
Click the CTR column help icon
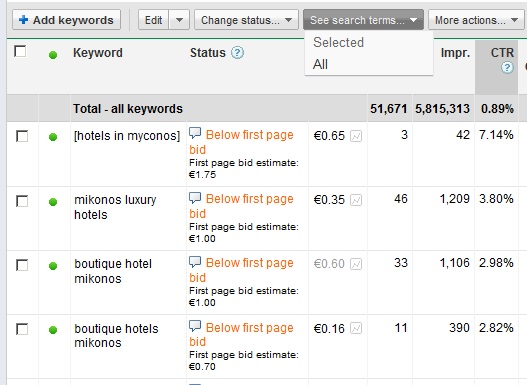(x=507, y=68)
